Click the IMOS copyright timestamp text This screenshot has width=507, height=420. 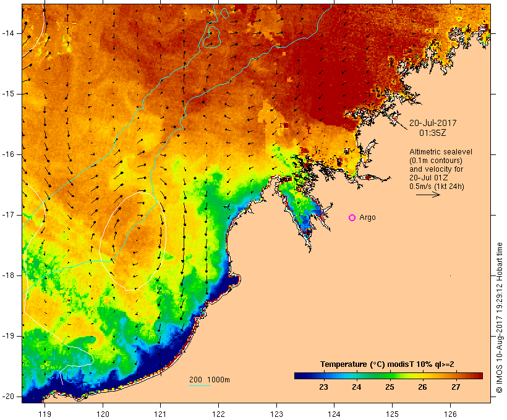point(500,318)
